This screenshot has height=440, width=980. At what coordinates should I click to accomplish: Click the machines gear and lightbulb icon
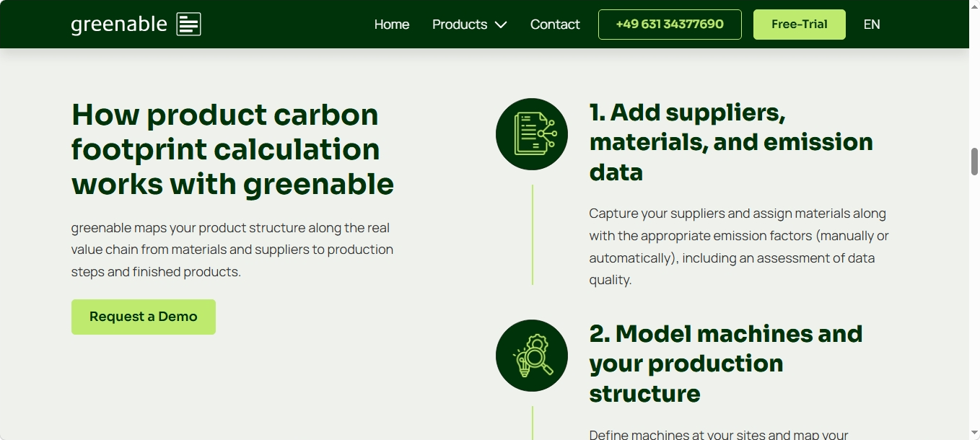pos(532,356)
